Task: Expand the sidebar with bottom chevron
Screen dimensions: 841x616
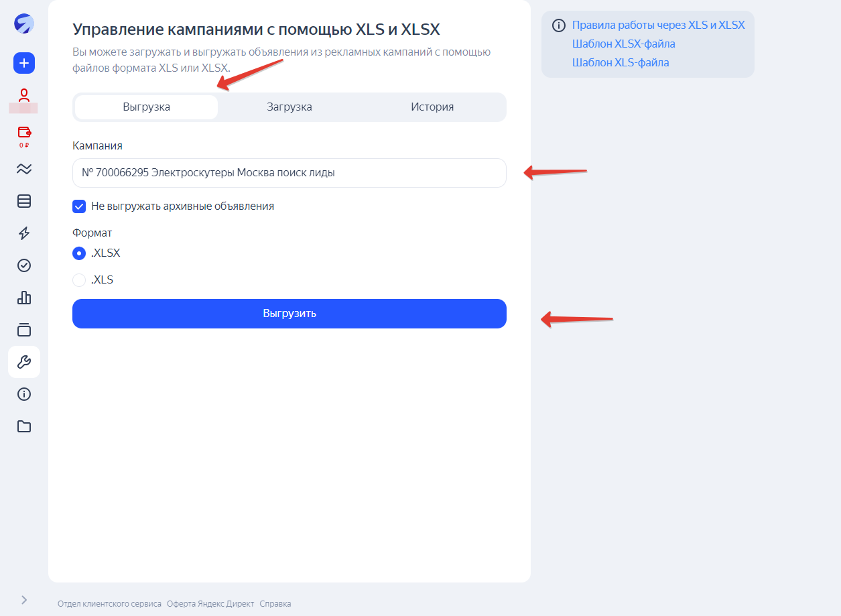Action: pos(24,600)
